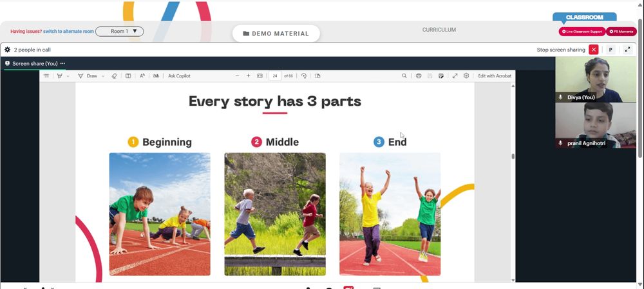Toggle page view layout icon
Viewport: 644px width, 289px height.
pyautogui.click(x=128, y=75)
